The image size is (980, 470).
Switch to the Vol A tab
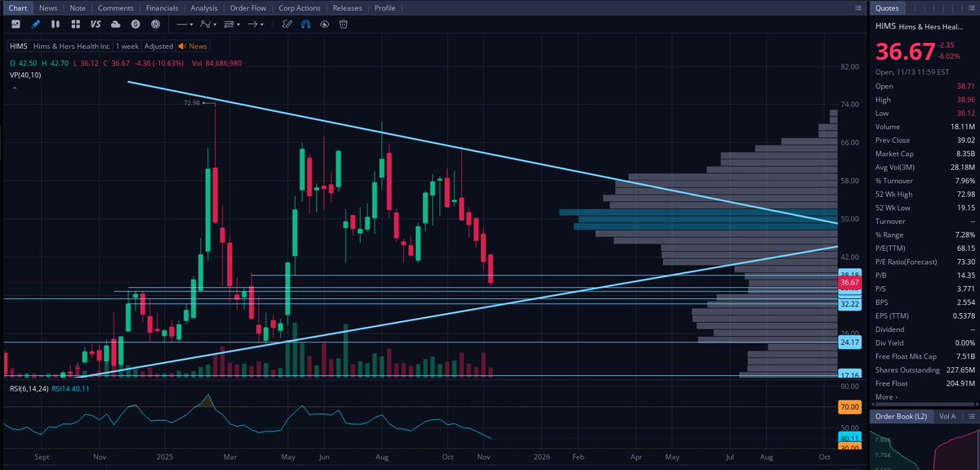tap(947, 417)
